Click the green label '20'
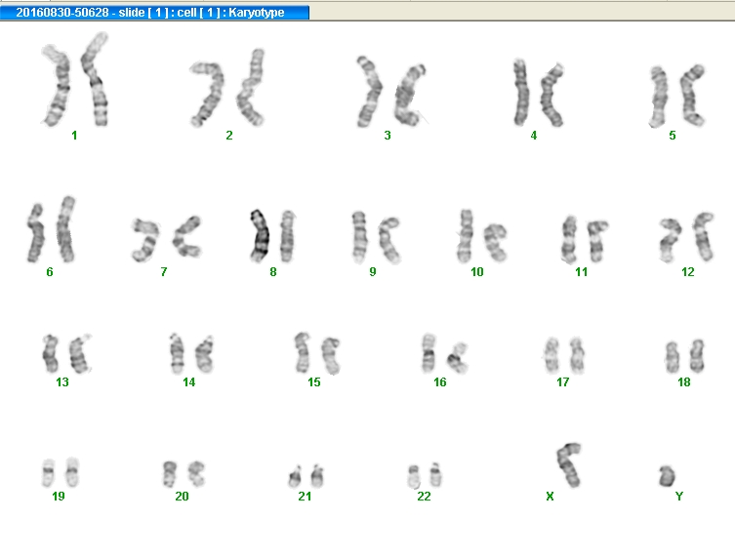 (182, 496)
